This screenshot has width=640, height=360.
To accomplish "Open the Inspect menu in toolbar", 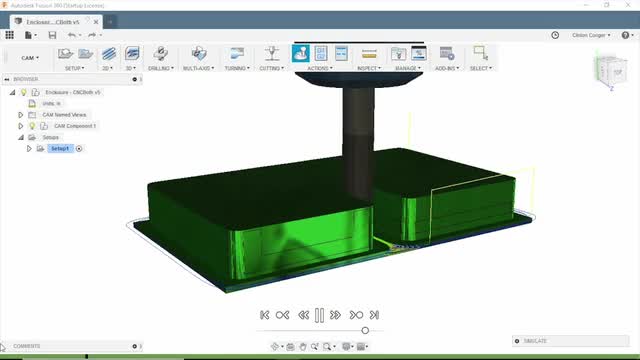I will pos(369,68).
